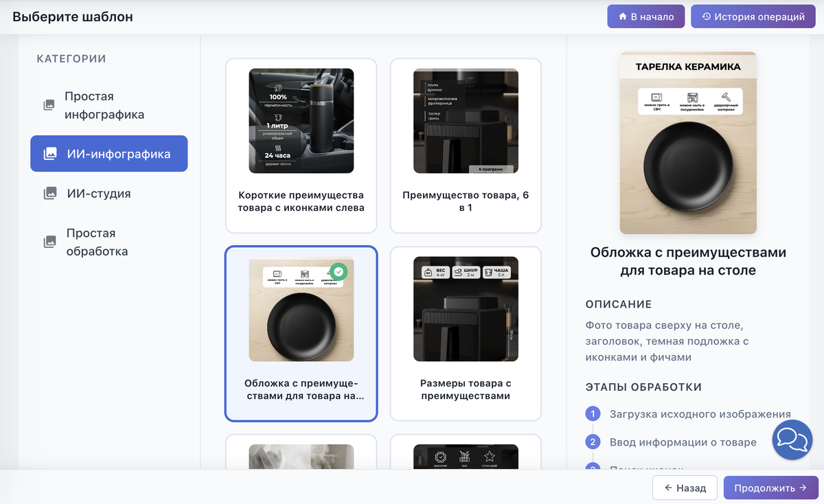824x504 pixels.
Task: Go to В начало
Action: pos(645,16)
